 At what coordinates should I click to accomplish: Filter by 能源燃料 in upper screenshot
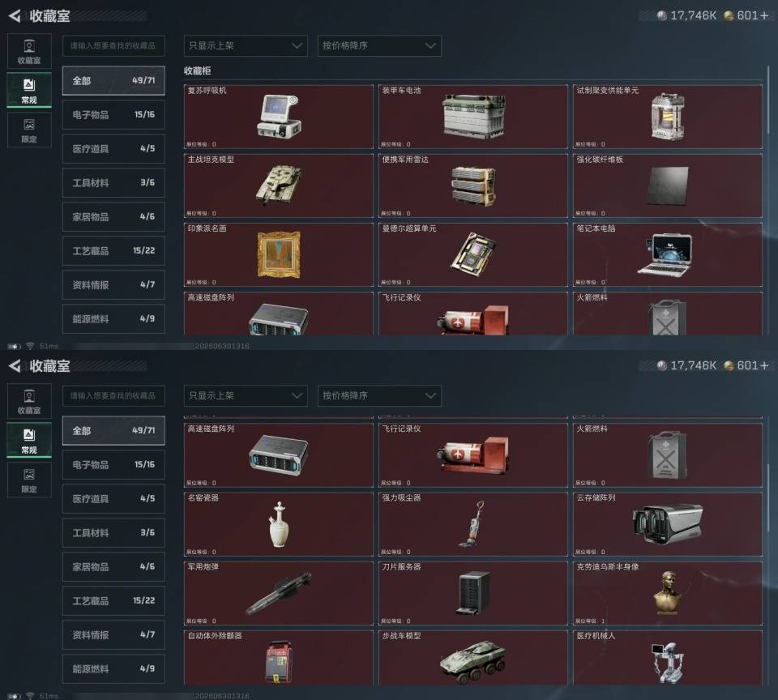113,319
